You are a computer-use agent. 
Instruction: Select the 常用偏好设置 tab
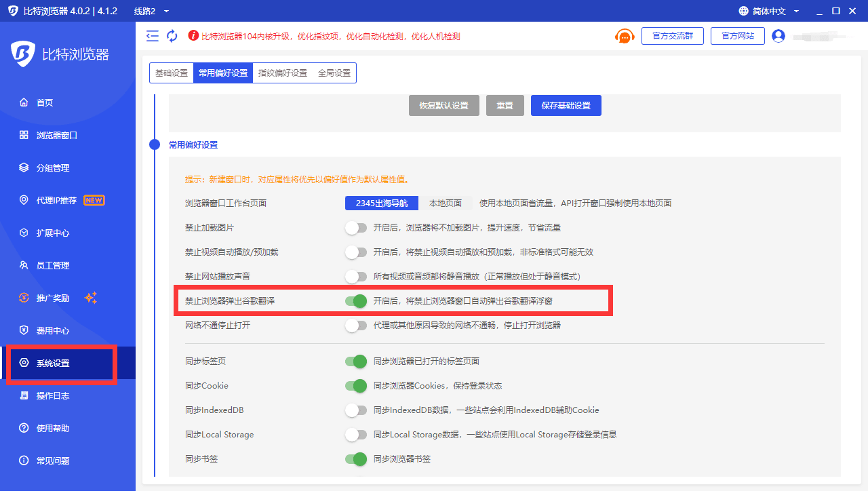click(223, 73)
